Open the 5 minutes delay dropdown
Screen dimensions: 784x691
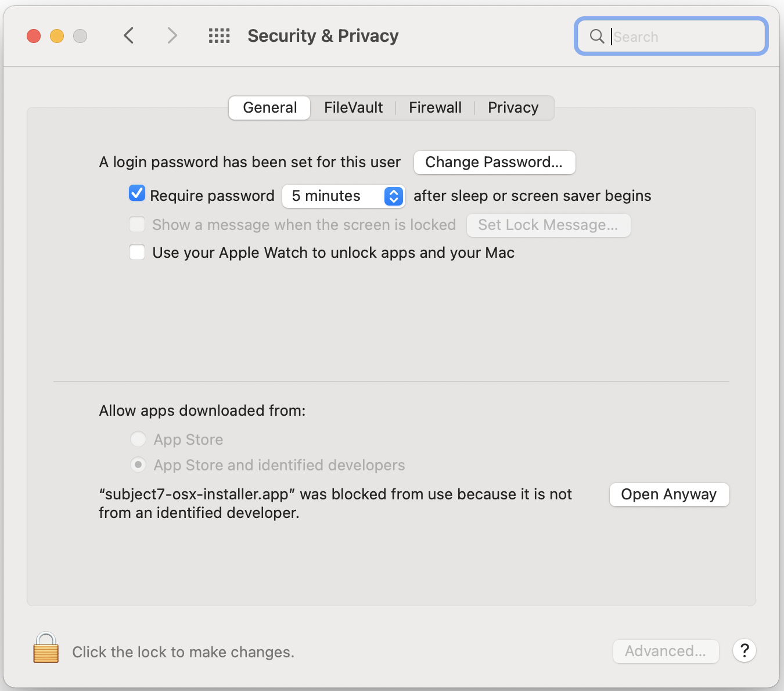click(x=343, y=196)
